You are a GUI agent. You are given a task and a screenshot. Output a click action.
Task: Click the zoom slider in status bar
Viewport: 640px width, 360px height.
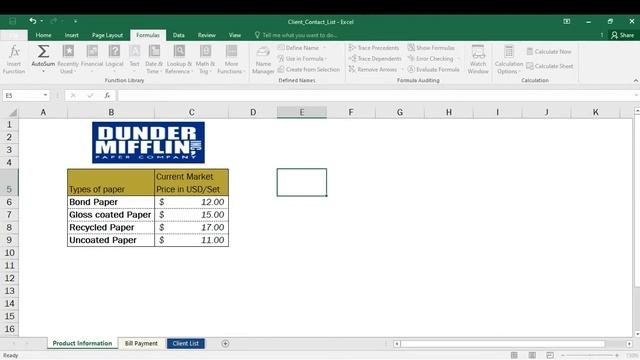(x=590, y=356)
